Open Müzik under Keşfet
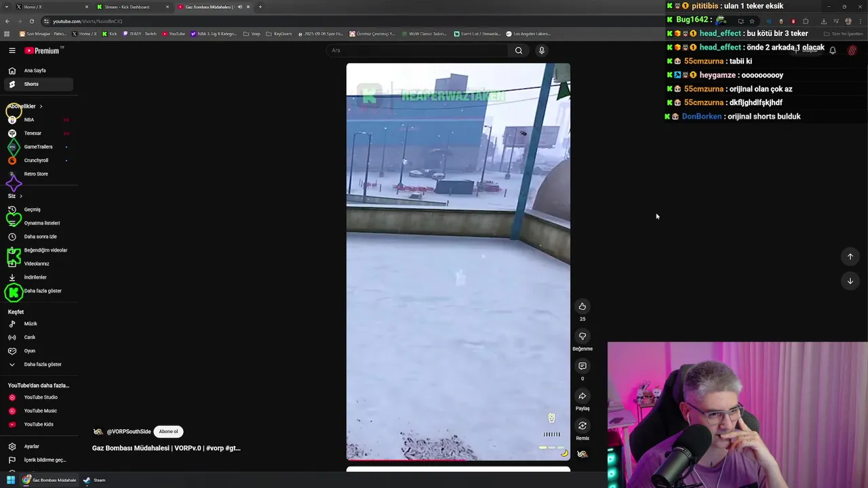 (x=38, y=324)
